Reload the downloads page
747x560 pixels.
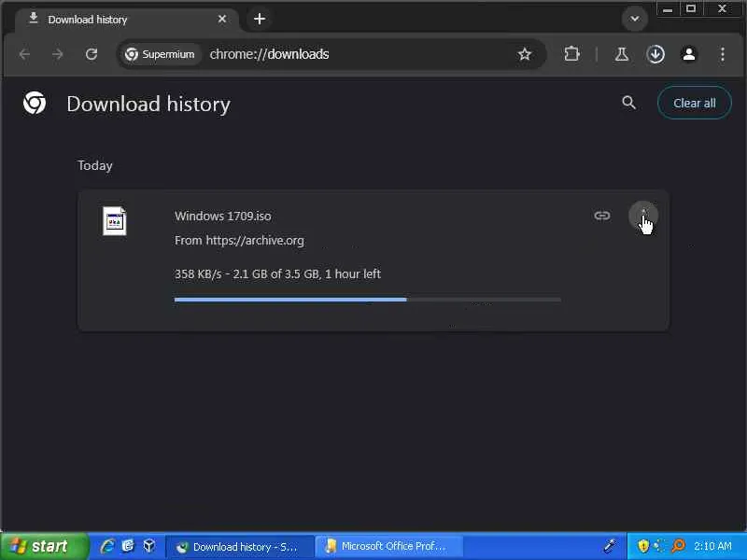[x=92, y=54]
